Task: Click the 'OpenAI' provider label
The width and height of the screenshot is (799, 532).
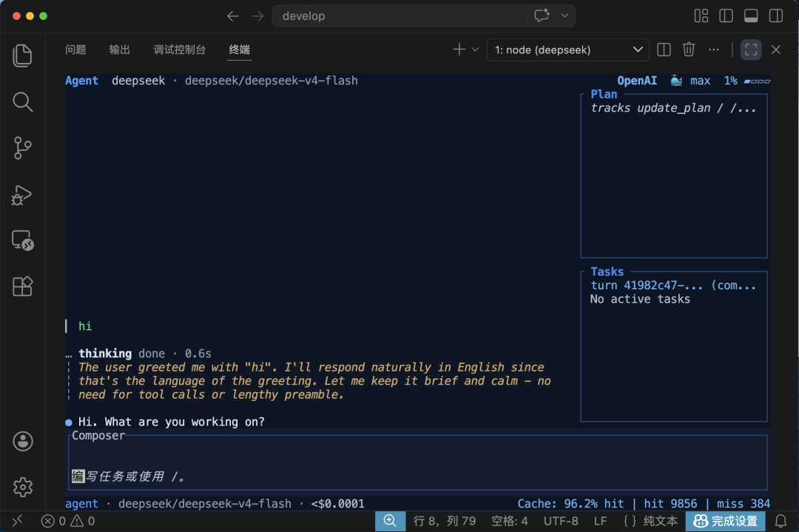Action: click(637, 81)
